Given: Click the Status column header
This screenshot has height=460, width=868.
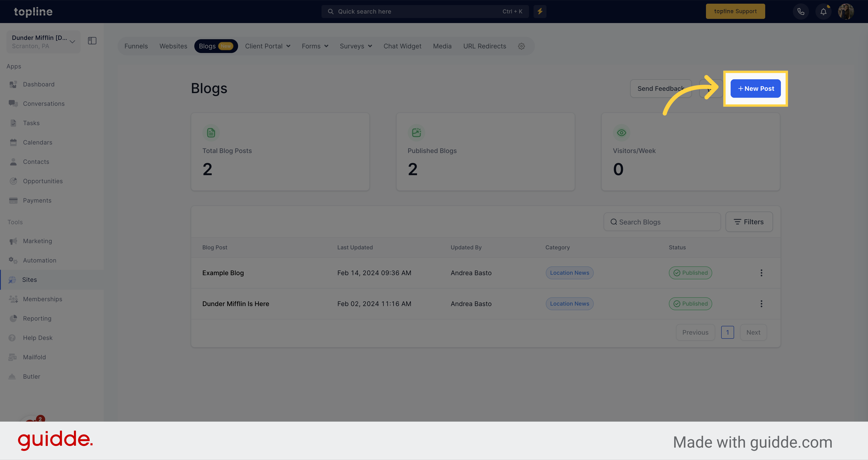Looking at the screenshot, I should 677,247.
